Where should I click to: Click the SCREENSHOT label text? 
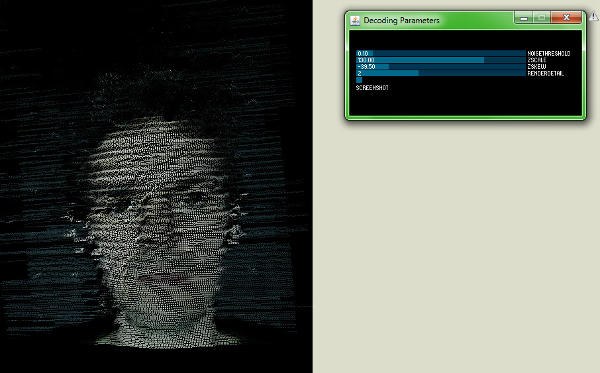coord(372,88)
